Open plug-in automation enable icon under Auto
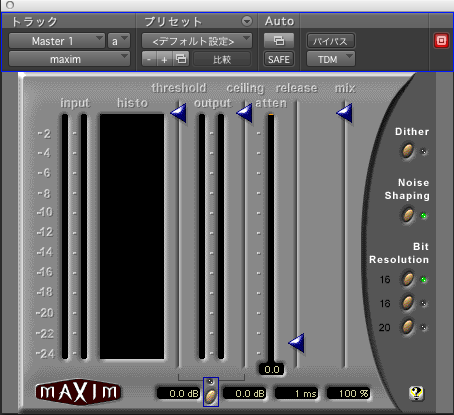 tap(279, 41)
